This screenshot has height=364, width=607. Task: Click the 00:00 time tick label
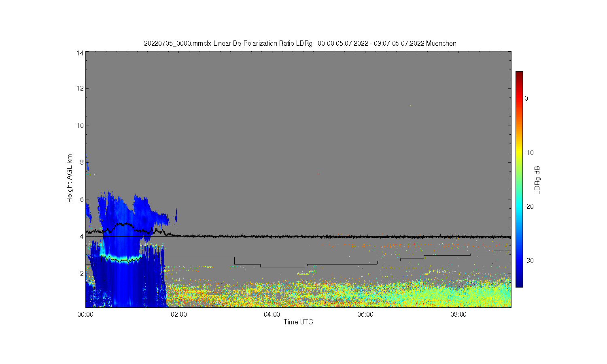[85, 315]
